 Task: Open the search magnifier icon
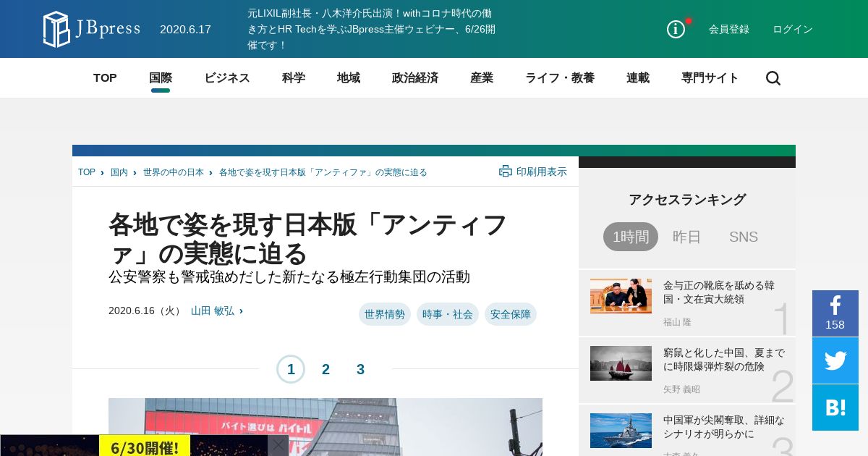click(x=773, y=78)
